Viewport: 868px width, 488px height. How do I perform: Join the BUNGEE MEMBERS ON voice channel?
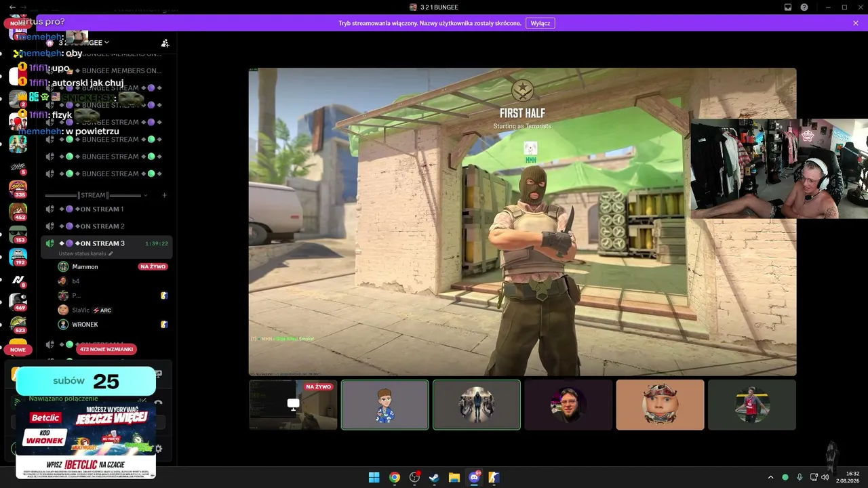click(x=106, y=70)
